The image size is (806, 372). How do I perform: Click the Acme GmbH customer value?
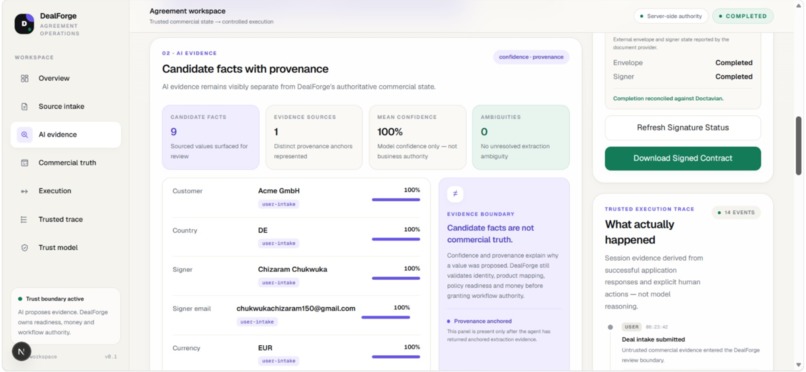tap(279, 191)
